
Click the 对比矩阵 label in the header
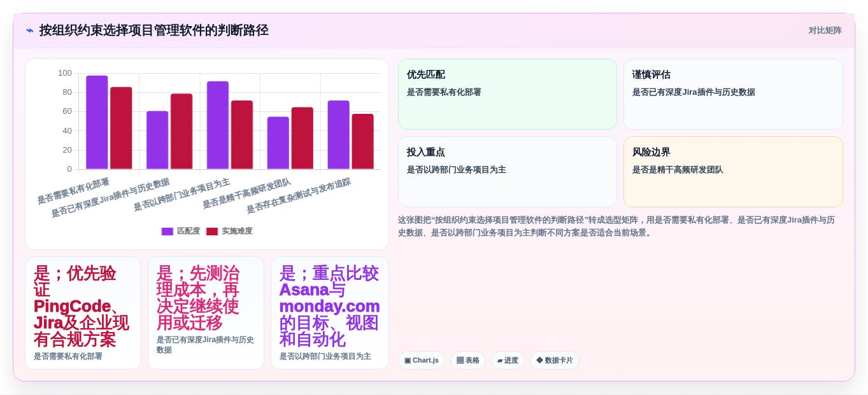pyautogui.click(x=825, y=31)
